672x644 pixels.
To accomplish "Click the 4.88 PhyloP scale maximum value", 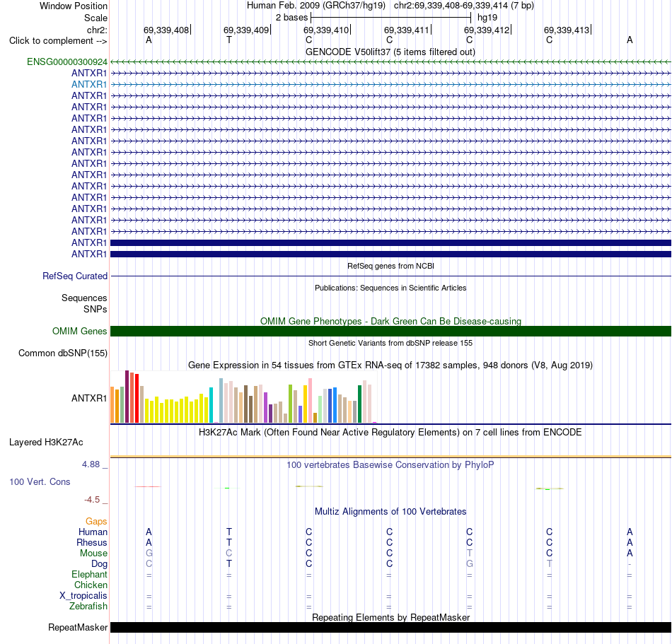I will 91,464.
